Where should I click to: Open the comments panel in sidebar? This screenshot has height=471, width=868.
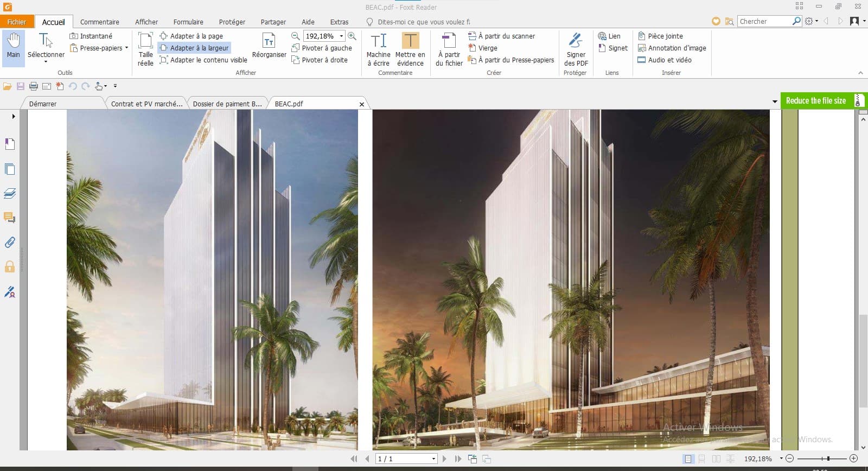(x=10, y=218)
